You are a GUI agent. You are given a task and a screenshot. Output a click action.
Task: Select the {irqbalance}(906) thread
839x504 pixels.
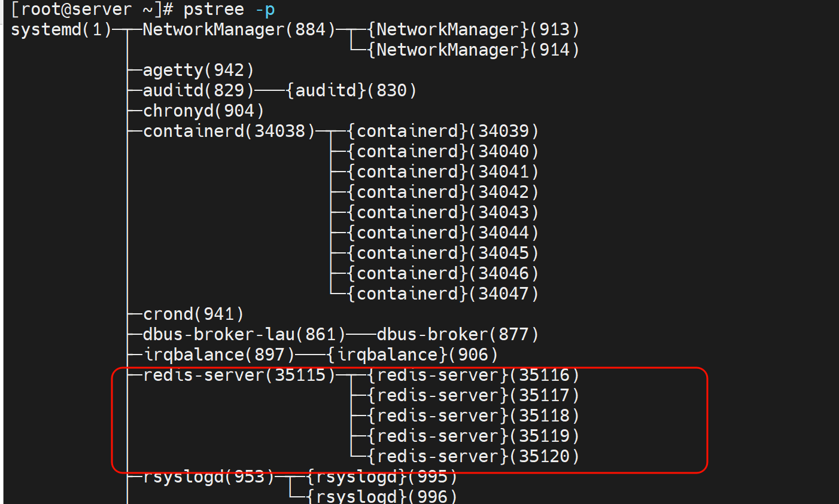coord(412,355)
